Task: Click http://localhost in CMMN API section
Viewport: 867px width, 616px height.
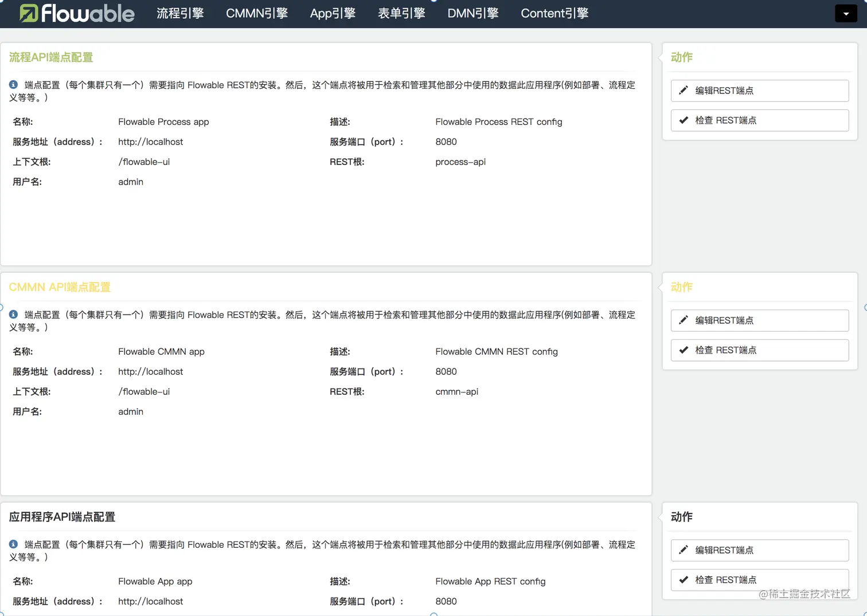Action: coord(151,371)
